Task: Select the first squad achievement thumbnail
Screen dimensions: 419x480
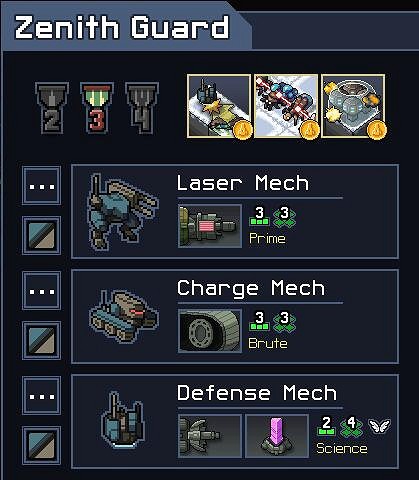Action: [x=219, y=106]
